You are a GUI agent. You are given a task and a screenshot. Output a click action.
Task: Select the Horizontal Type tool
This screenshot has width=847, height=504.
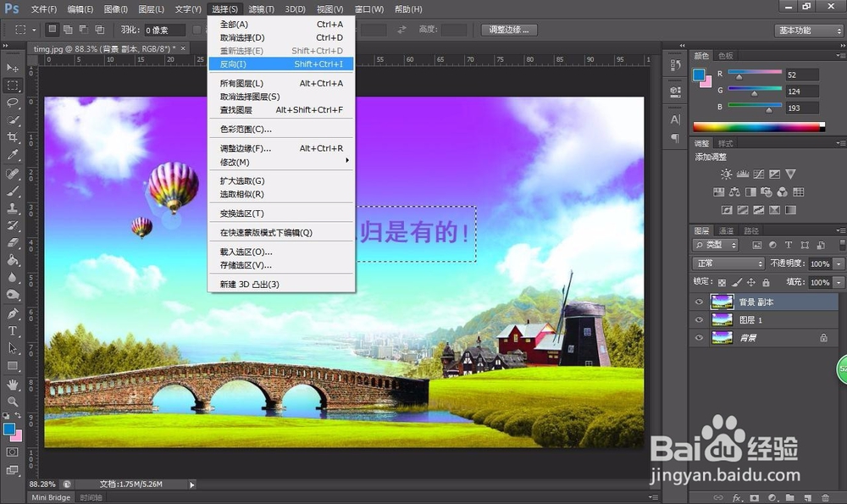(x=13, y=330)
